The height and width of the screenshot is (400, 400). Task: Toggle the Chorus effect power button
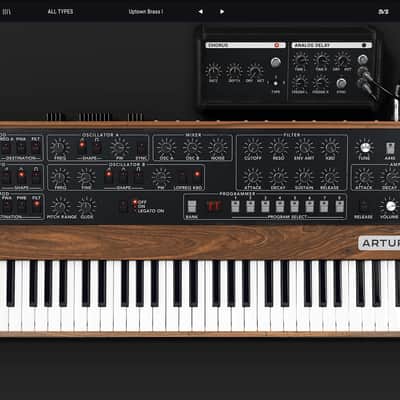pos(276,45)
